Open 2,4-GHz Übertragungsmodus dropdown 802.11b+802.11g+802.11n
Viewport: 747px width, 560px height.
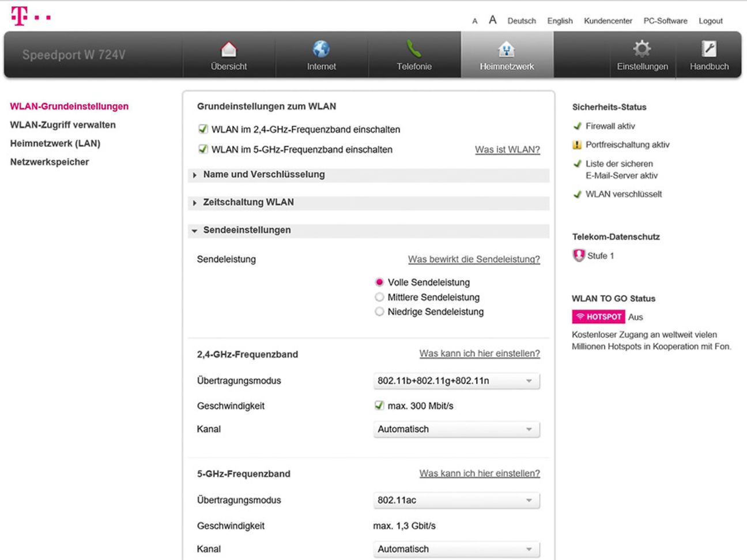[456, 381]
